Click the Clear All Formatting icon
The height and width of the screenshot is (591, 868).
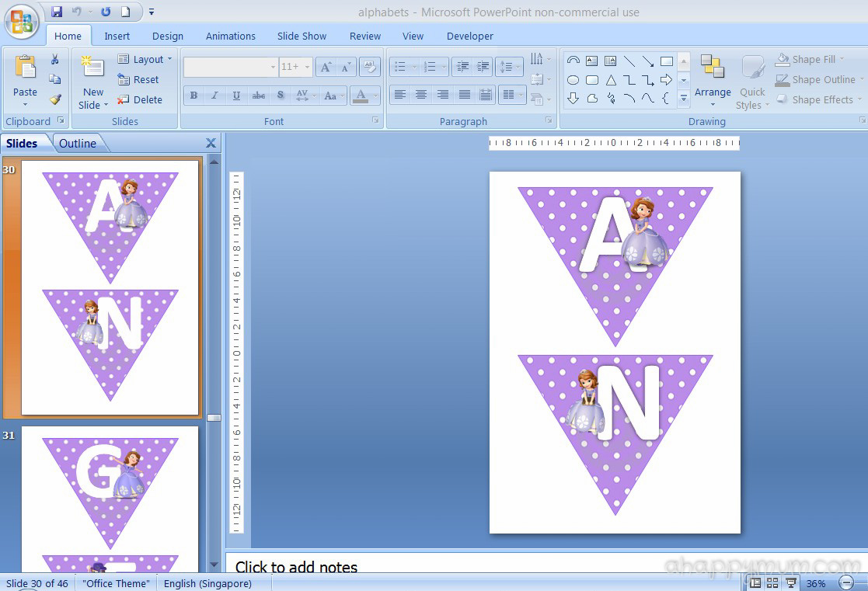[x=369, y=67]
